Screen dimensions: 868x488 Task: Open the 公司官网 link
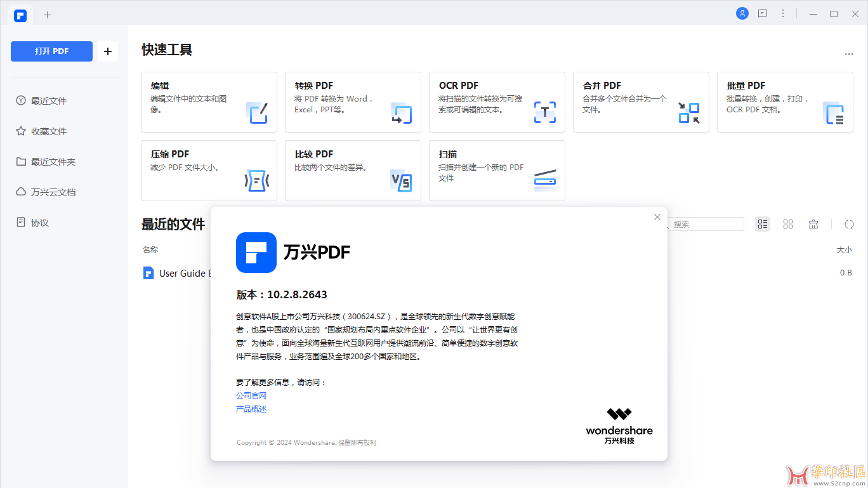tap(251, 395)
